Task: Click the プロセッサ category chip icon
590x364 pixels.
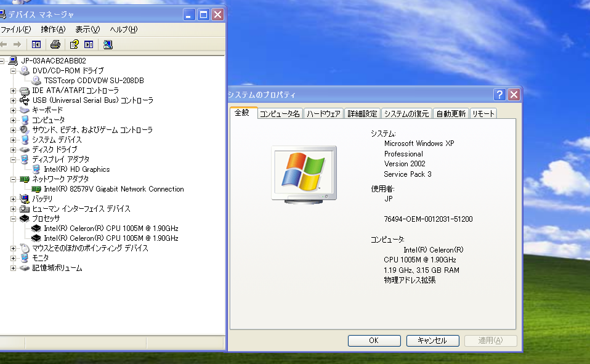Action: pos(25,218)
